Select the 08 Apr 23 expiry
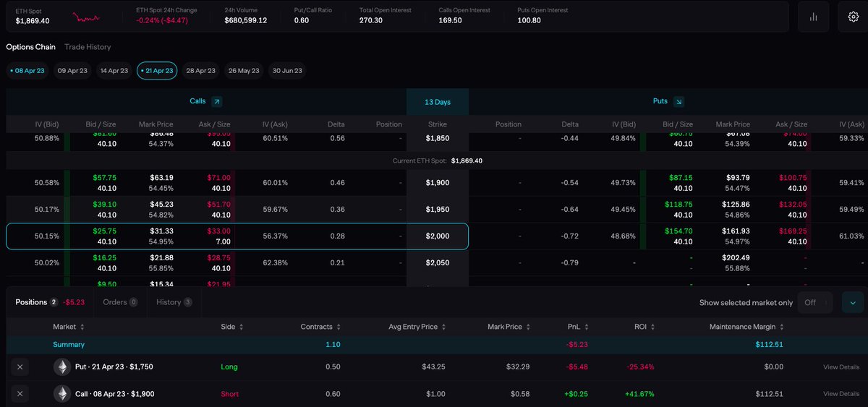This screenshot has height=407, width=868. pos(27,71)
